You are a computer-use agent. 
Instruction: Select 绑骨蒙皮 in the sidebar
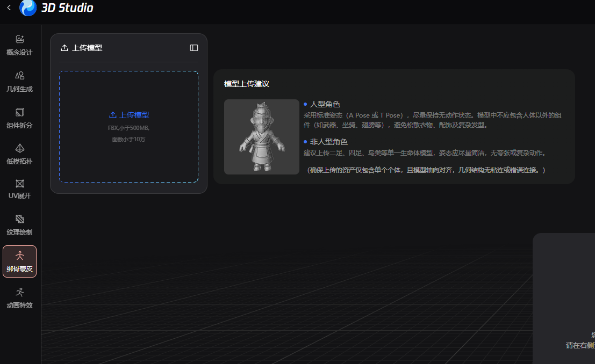click(x=20, y=261)
